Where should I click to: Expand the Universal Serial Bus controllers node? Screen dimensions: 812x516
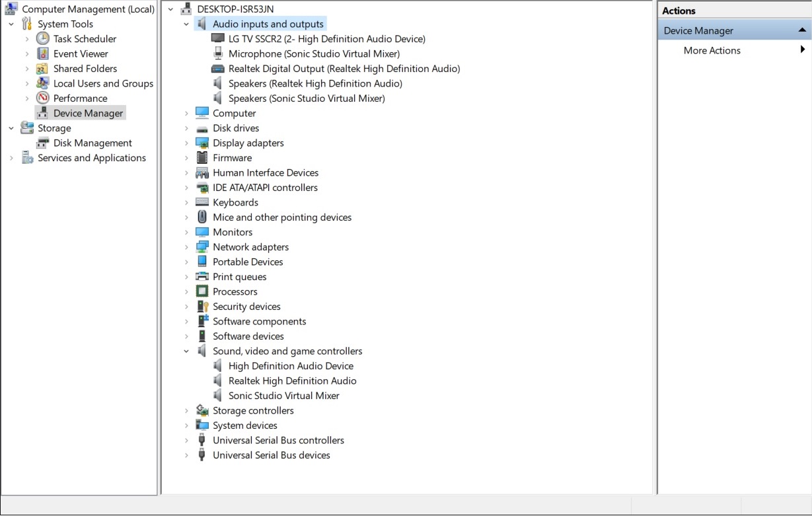186,441
